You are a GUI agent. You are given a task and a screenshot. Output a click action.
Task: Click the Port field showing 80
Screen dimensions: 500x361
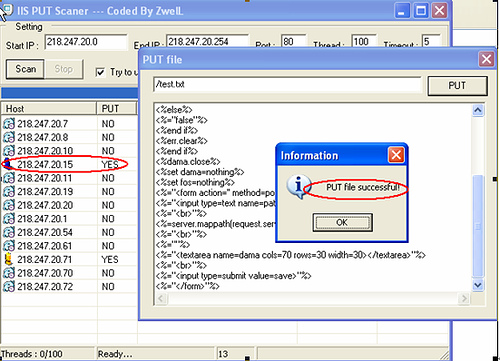pyautogui.click(x=293, y=42)
